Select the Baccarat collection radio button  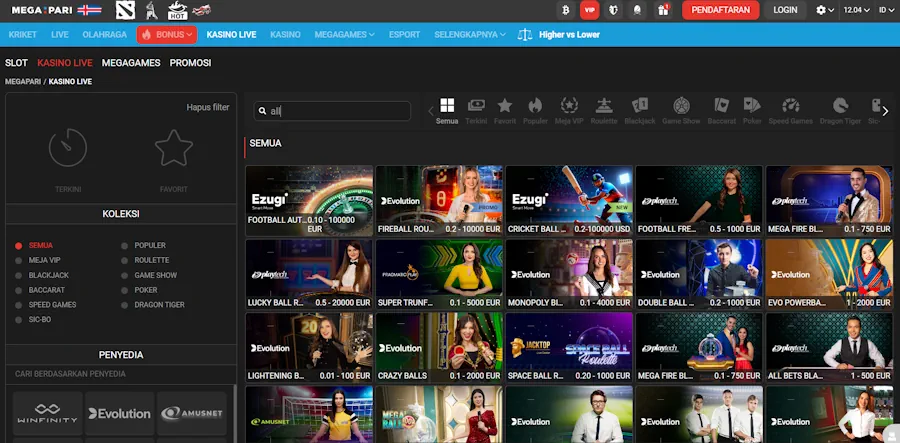(x=18, y=290)
